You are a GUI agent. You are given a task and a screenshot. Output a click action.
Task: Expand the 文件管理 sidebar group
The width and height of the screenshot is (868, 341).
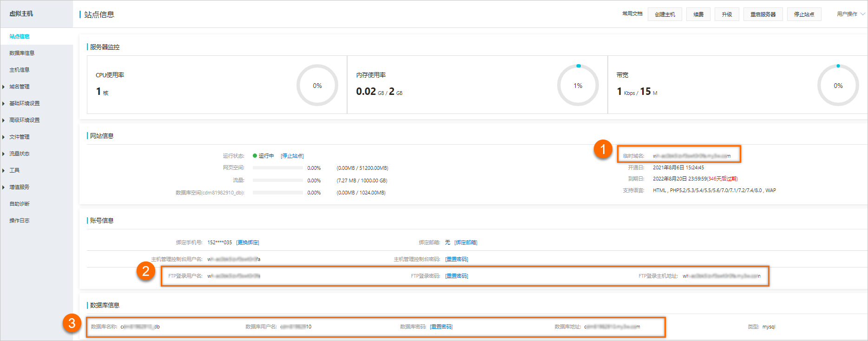[20, 137]
